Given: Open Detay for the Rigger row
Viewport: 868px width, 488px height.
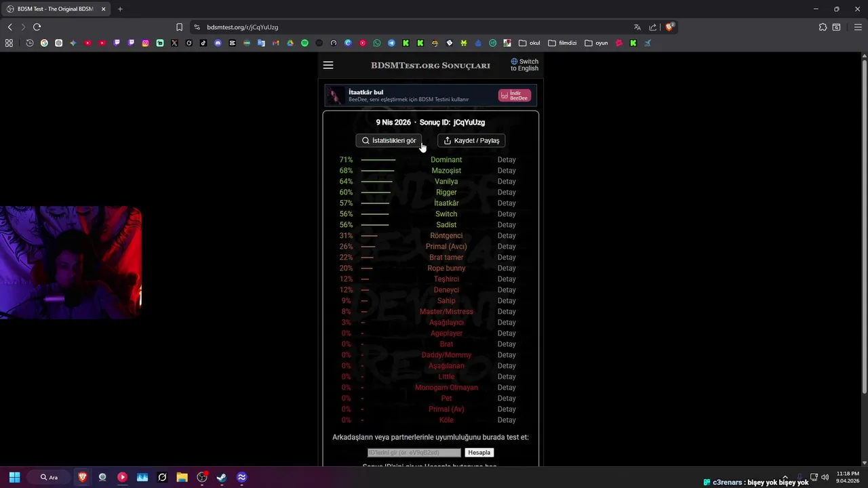Looking at the screenshot, I should pos(507,192).
